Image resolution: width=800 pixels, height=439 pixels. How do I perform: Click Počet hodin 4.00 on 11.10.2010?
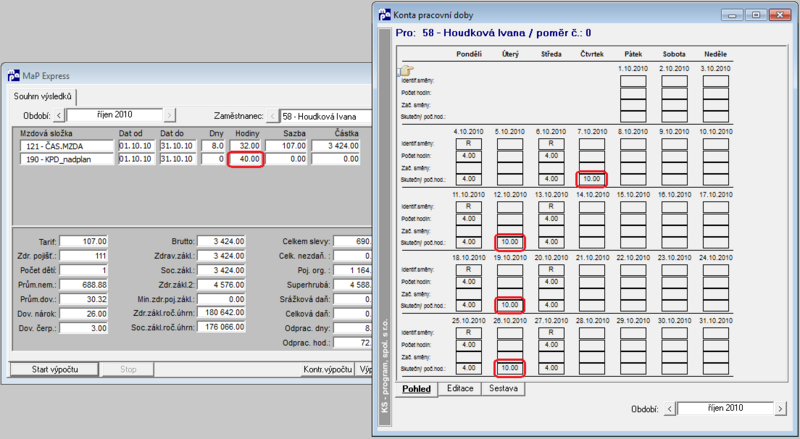click(x=468, y=219)
